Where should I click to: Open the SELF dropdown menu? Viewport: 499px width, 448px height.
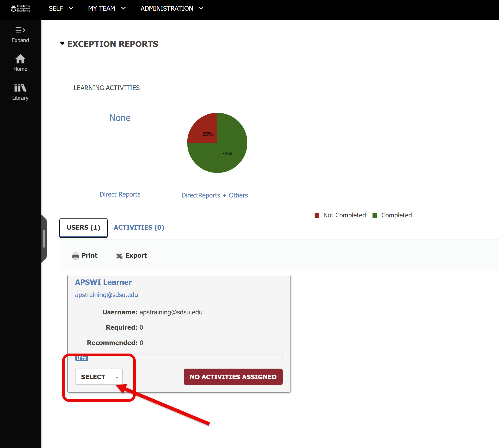click(x=61, y=8)
